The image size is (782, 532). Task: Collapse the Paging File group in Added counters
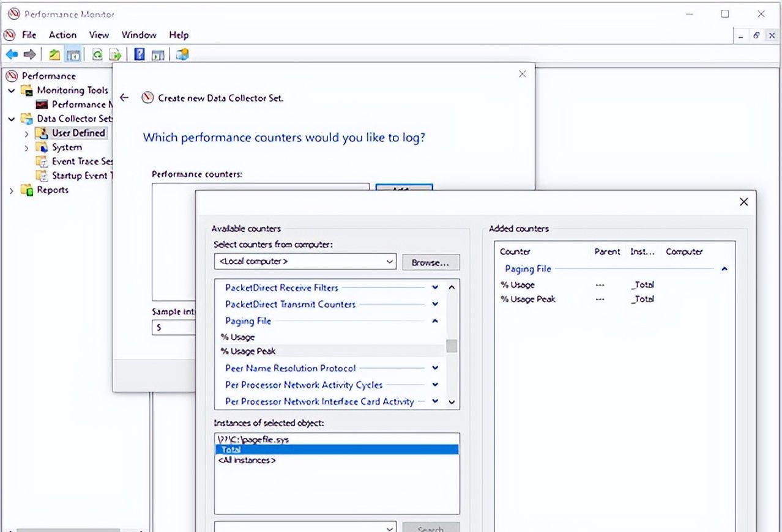(x=724, y=268)
